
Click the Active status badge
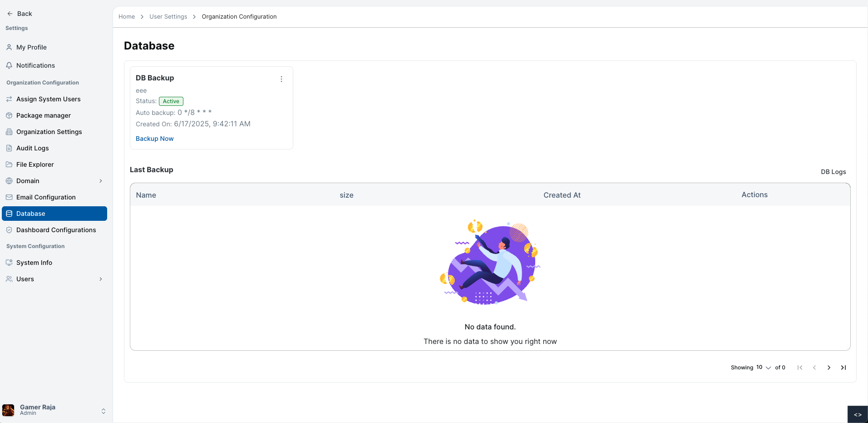(171, 101)
